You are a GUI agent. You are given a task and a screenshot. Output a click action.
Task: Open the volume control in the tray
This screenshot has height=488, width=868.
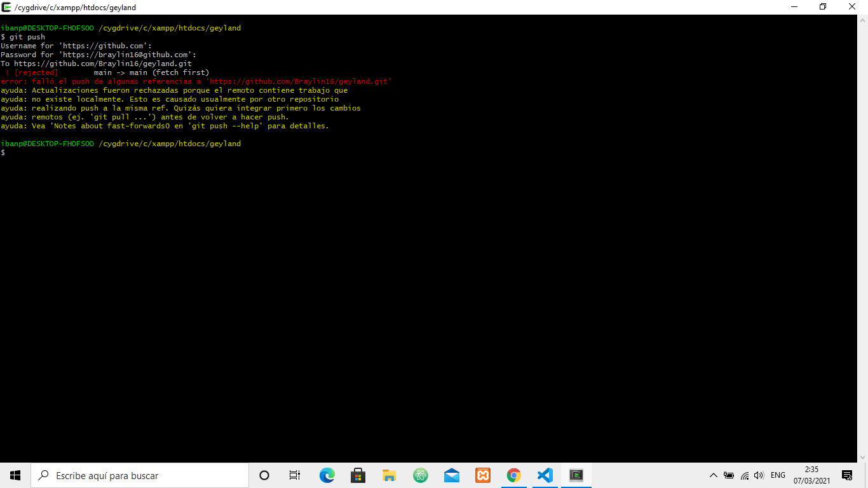[x=759, y=475]
